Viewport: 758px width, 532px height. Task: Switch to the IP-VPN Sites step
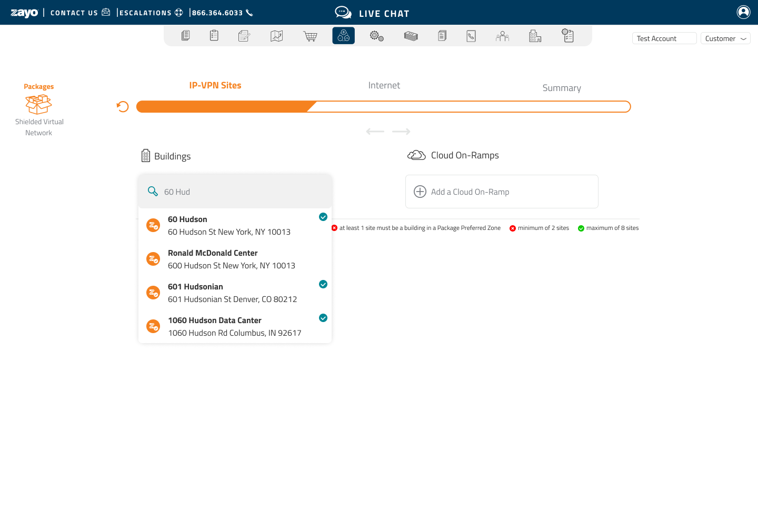pos(215,85)
